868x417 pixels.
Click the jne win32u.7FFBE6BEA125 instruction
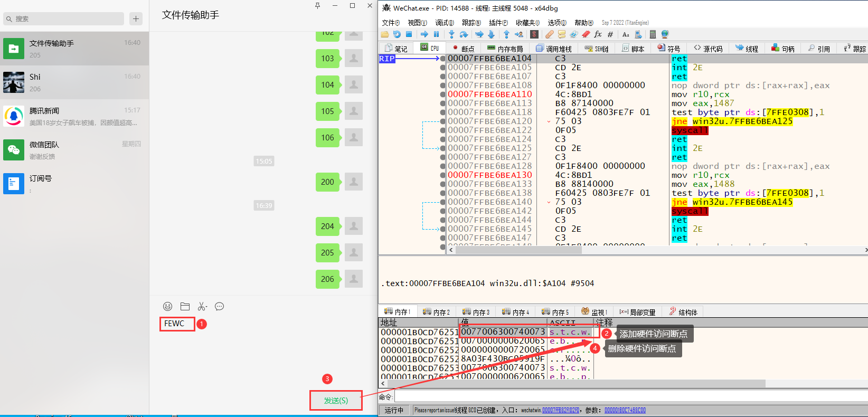732,121
